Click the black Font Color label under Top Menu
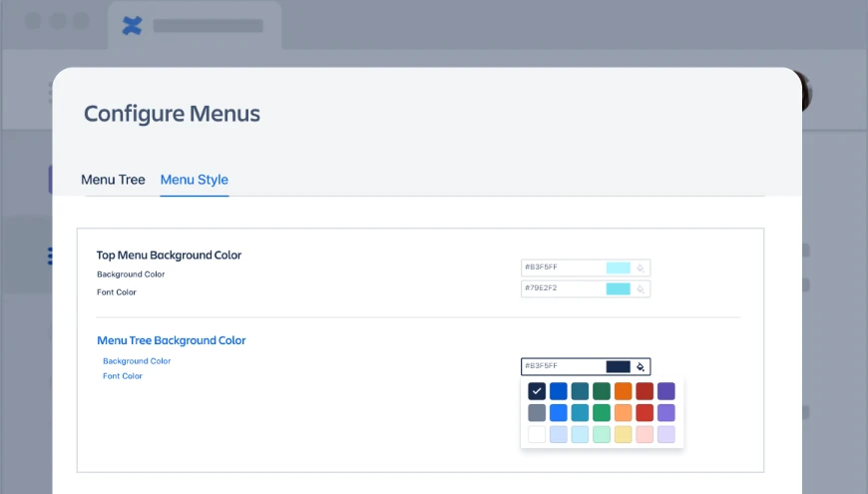868x494 pixels. [x=117, y=292]
